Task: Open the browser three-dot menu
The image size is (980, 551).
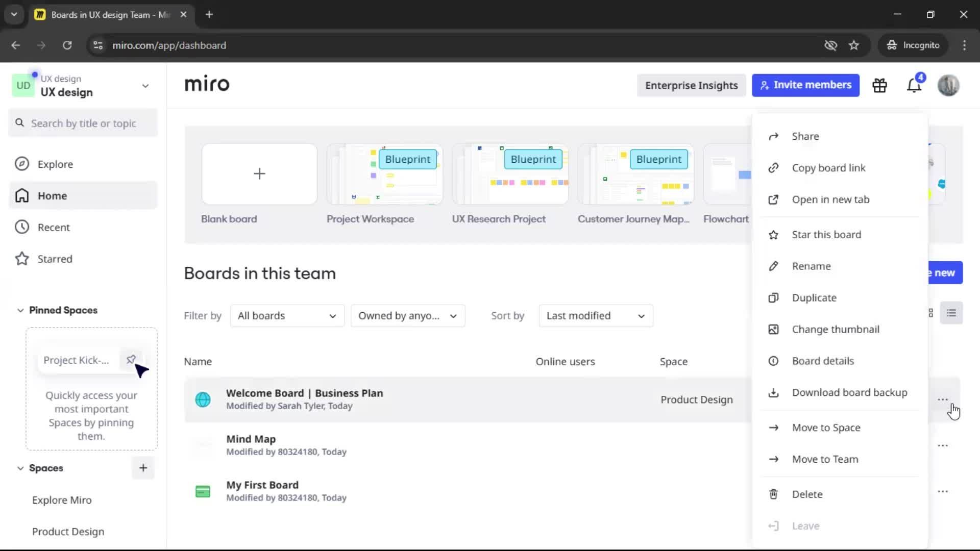Action: [x=964, y=45]
